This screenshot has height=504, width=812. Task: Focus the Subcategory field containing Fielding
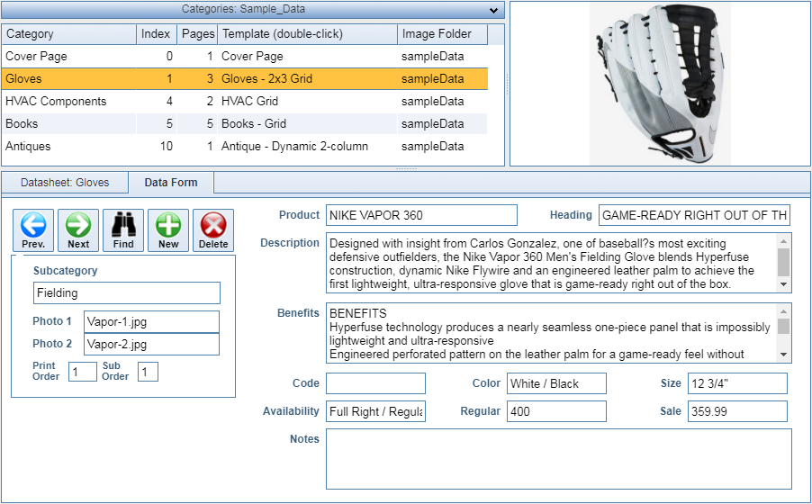(x=126, y=293)
